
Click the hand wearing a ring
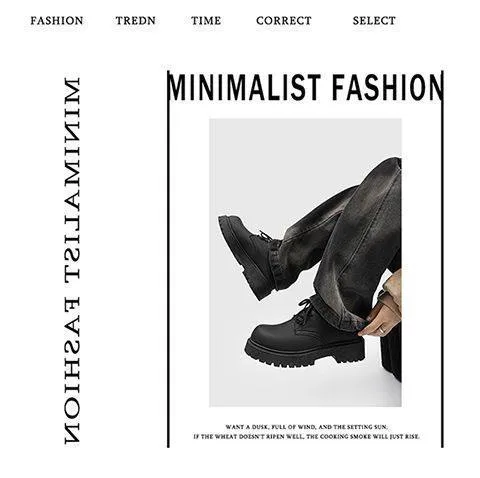(x=378, y=319)
